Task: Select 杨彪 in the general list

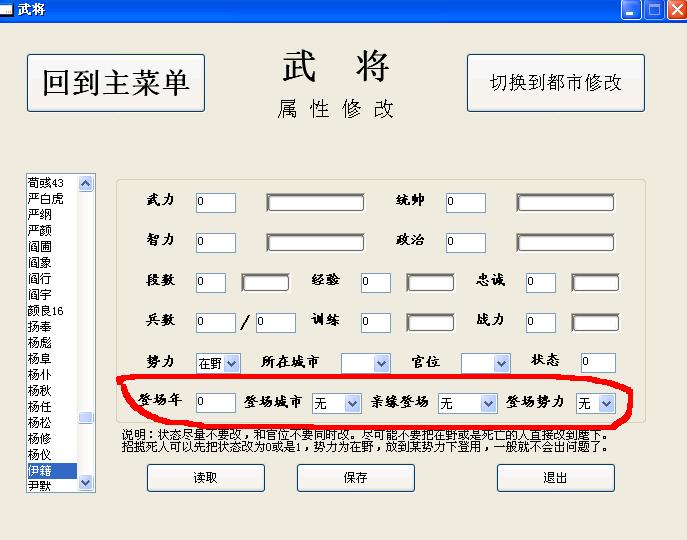Action: click(52, 343)
